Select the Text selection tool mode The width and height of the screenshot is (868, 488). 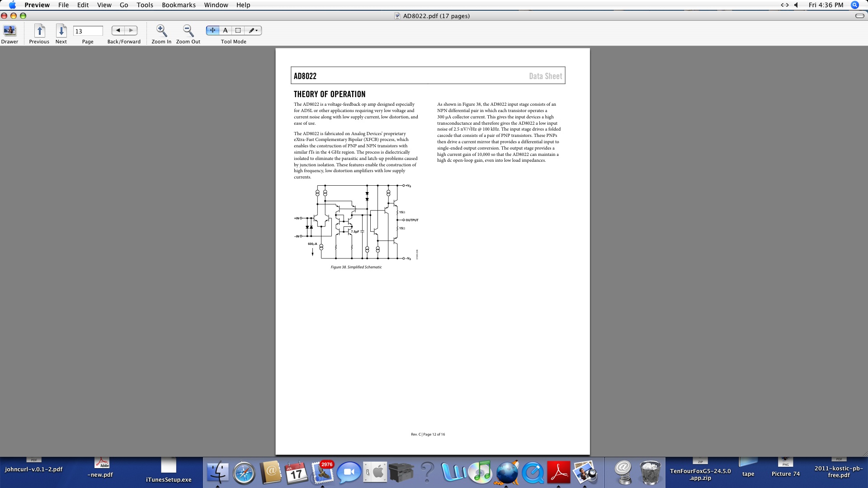[x=225, y=30]
